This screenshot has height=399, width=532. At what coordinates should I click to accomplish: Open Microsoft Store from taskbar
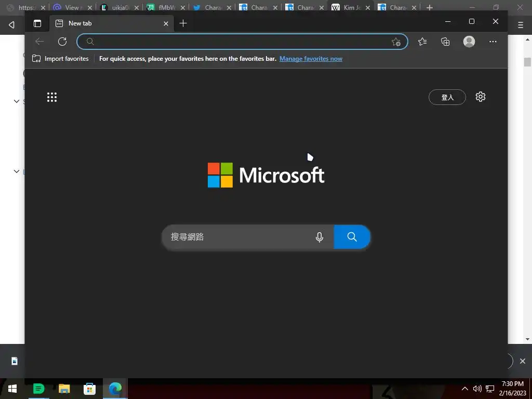pyautogui.click(x=89, y=389)
